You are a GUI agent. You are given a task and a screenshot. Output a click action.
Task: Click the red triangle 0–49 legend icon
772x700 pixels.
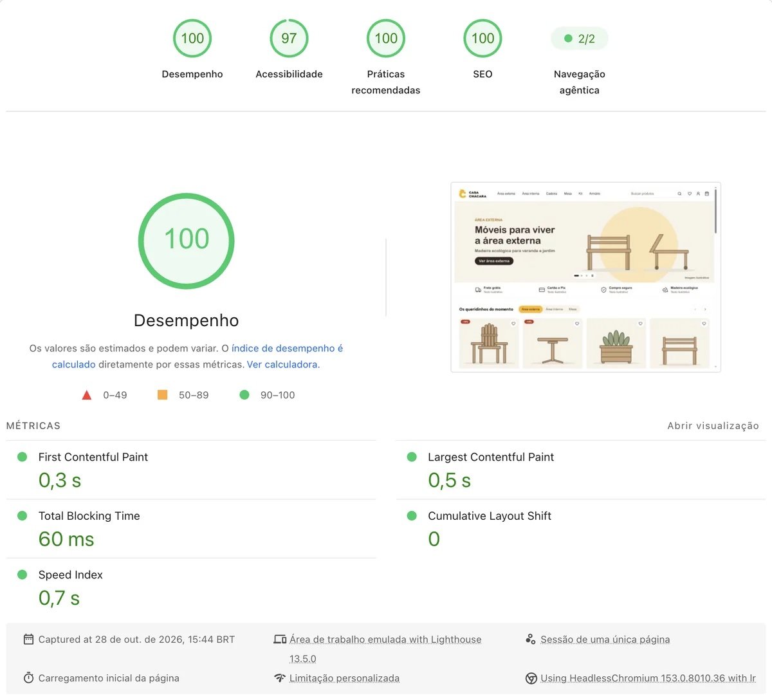(87, 395)
